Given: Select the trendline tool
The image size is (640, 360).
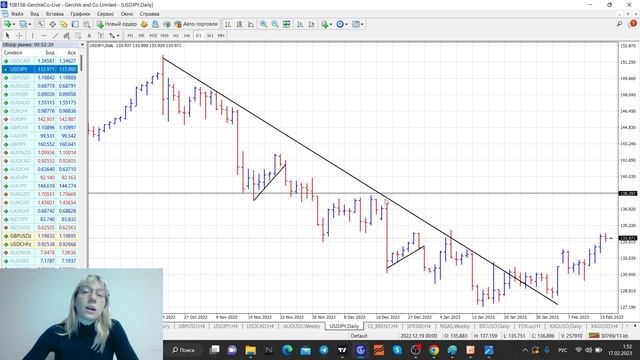Looking at the screenshot, I should click(55, 36).
